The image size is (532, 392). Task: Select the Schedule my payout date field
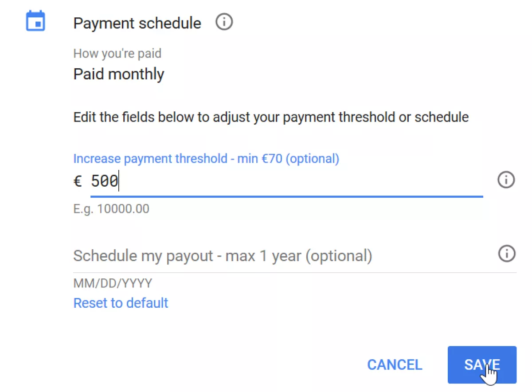(295, 256)
